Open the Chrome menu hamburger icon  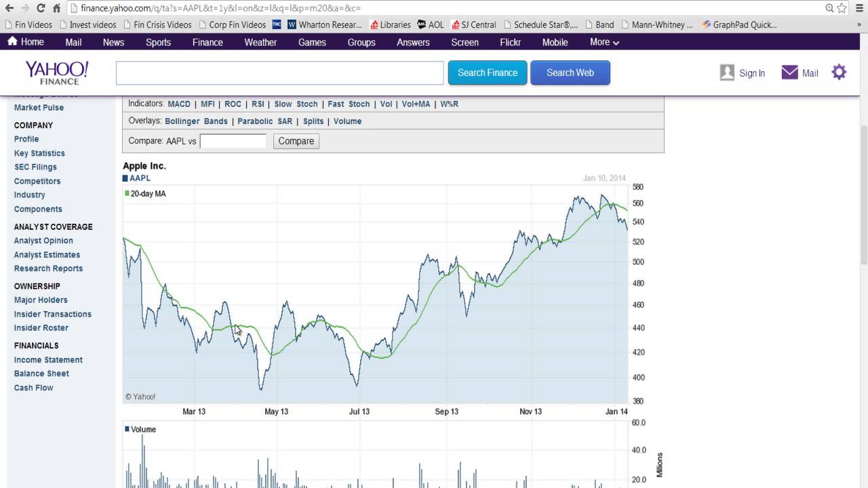[858, 8]
